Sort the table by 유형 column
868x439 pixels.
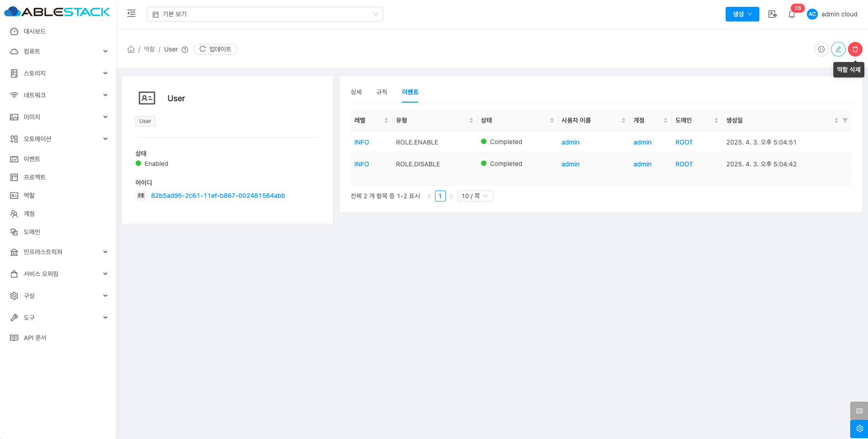(x=471, y=120)
